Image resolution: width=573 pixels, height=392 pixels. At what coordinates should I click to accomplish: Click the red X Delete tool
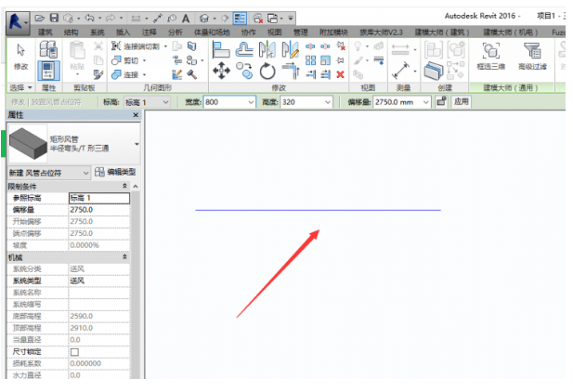click(x=340, y=74)
